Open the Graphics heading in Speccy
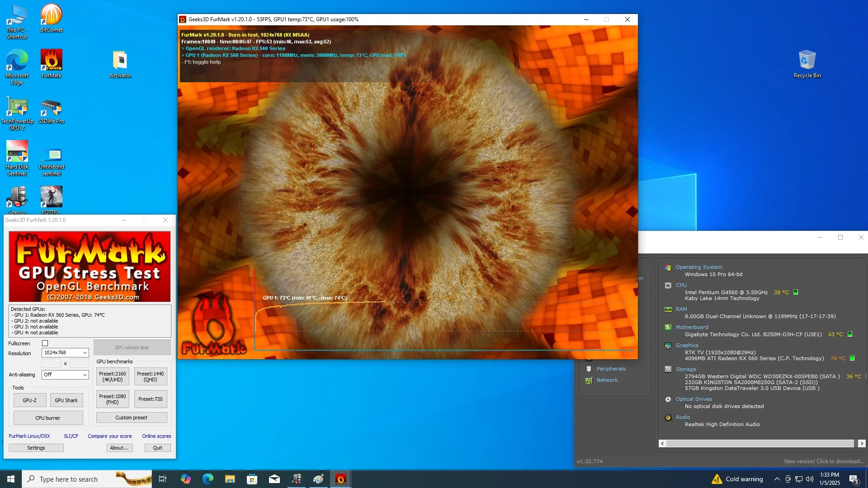Screen dimensions: 868x488 click(x=687, y=346)
